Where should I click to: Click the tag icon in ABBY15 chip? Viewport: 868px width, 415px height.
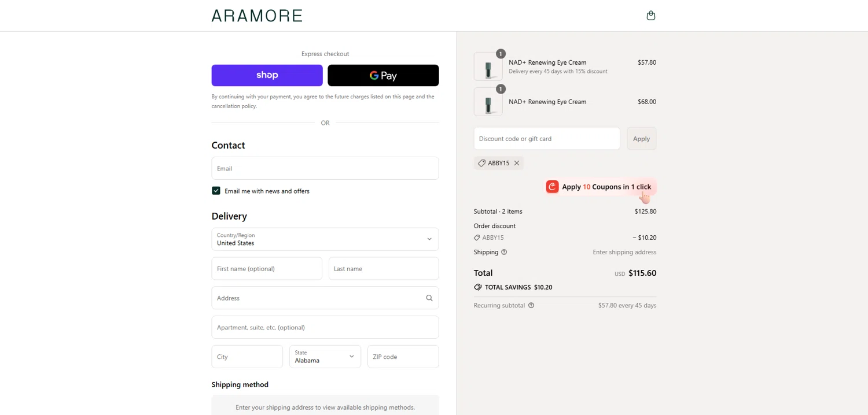(481, 163)
